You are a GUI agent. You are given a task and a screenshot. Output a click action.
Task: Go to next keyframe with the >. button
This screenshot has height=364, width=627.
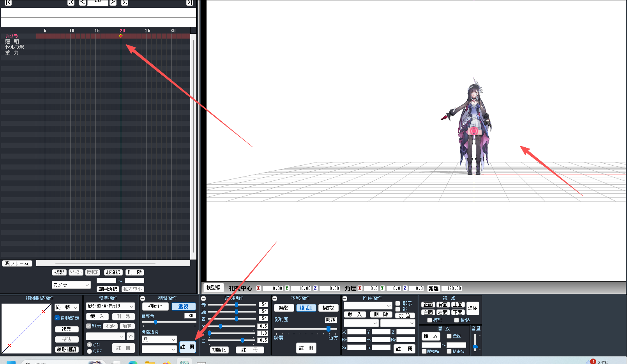click(x=124, y=3)
